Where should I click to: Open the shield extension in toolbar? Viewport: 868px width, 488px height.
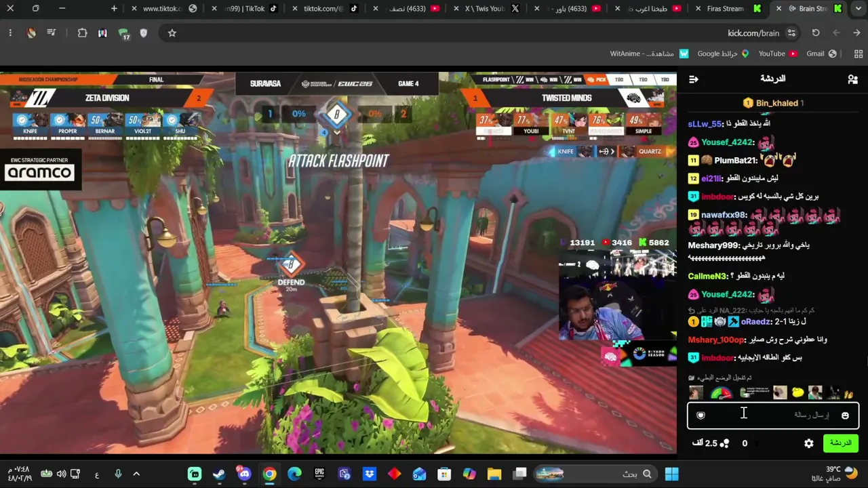coord(144,33)
